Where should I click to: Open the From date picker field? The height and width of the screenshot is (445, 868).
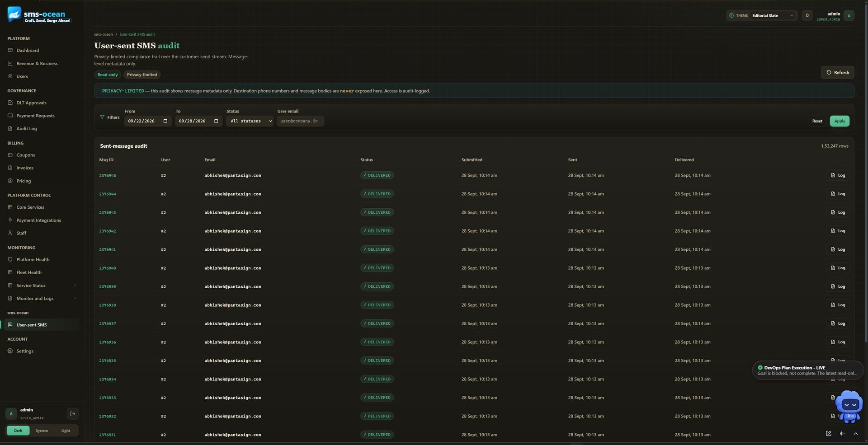[x=148, y=121]
